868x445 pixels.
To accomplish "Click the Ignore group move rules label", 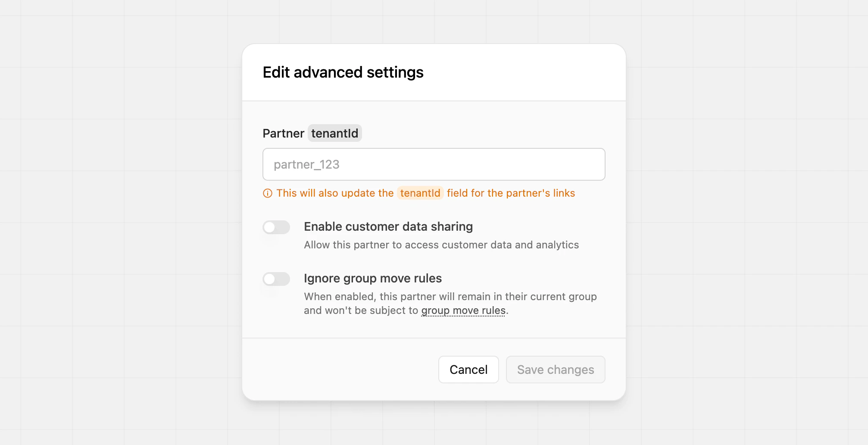I will point(373,278).
